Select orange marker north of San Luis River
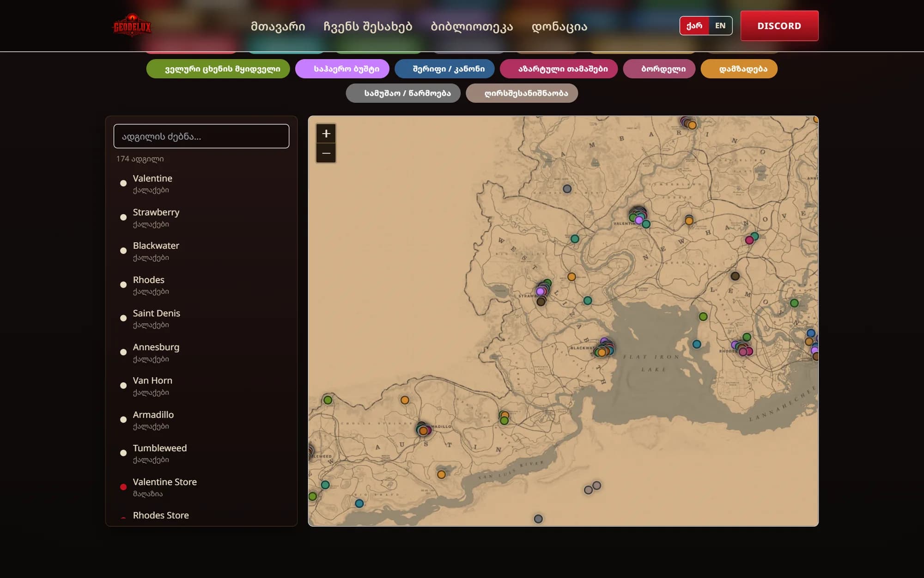 [x=441, y=474]
